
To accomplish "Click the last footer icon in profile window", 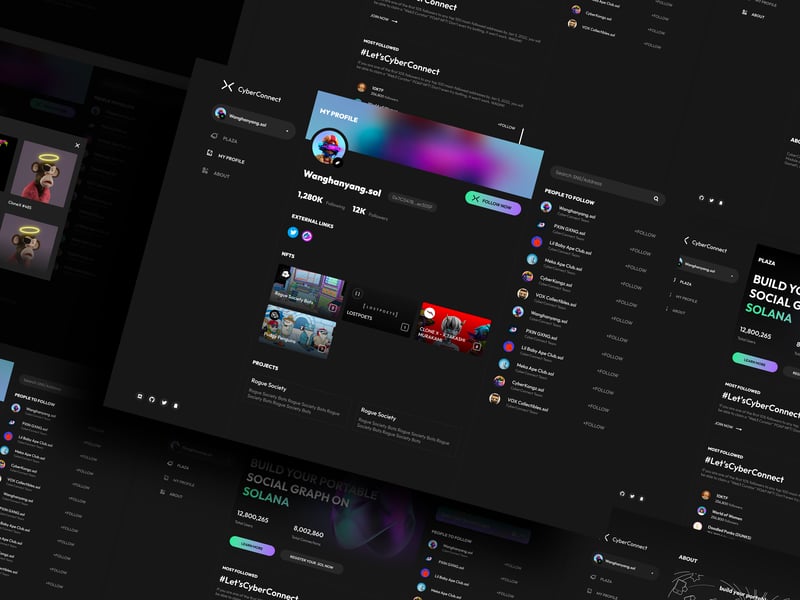I will pyautogui.click(x=176, y=406).
